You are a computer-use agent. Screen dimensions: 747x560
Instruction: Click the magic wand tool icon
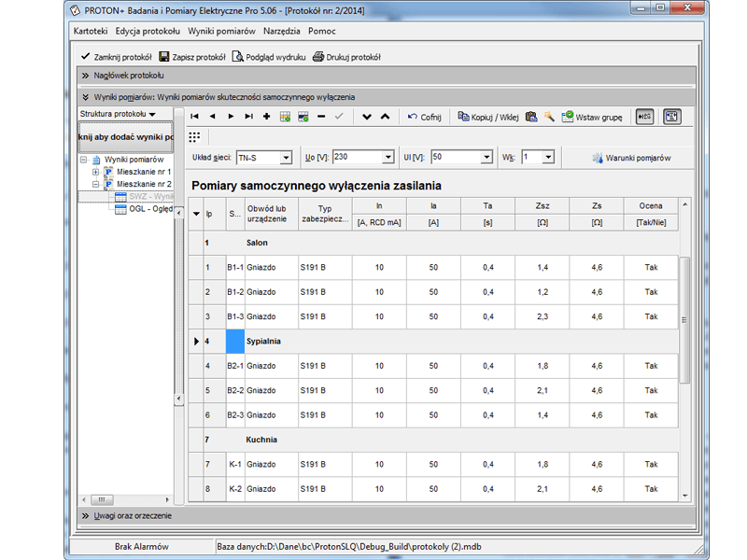(549, 117)
